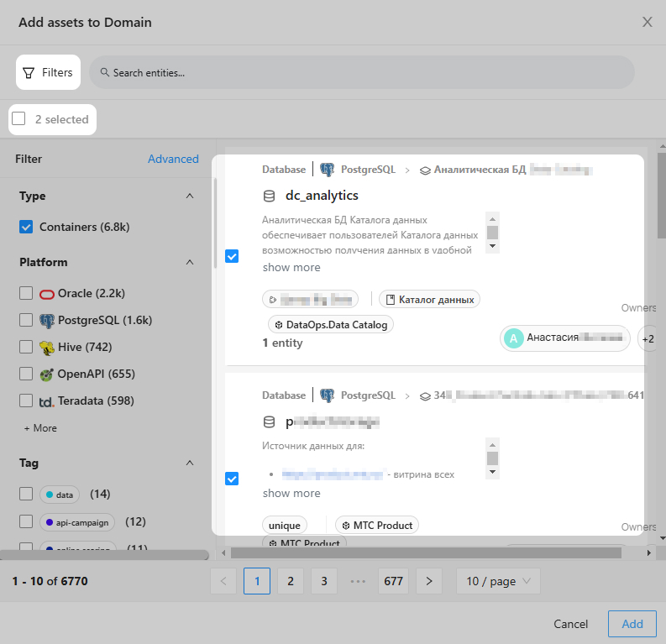The width and height of the screenshot is (666, 644).
Task: Deselect the dc_analytics asset checkbox
Action: 232,256
